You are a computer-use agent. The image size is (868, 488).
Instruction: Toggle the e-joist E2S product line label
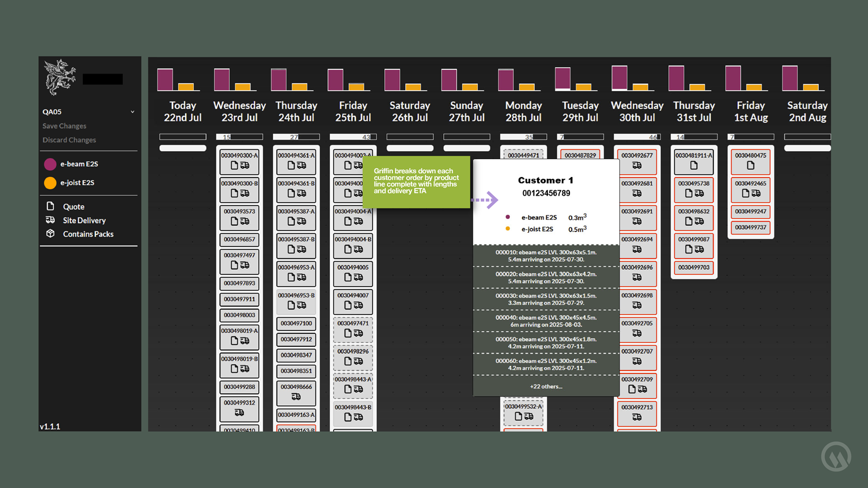77,183
